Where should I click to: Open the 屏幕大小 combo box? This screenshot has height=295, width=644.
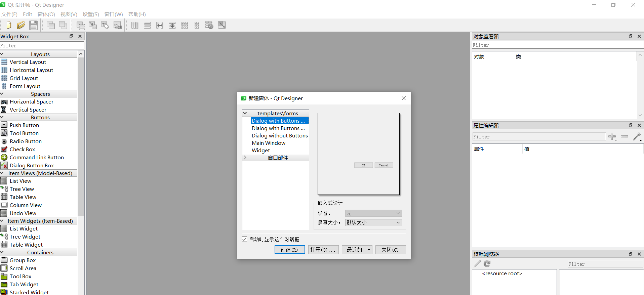coord(373,222)
